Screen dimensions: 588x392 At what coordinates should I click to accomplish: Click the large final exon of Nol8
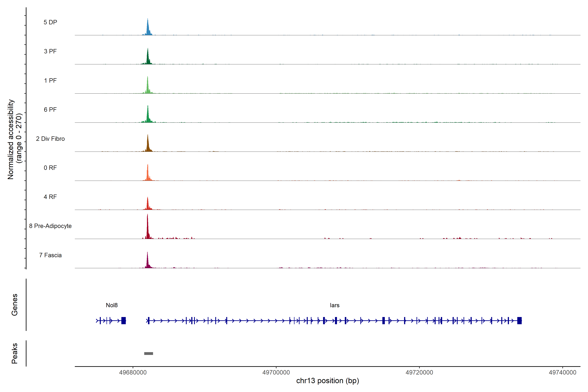(123, 320)
